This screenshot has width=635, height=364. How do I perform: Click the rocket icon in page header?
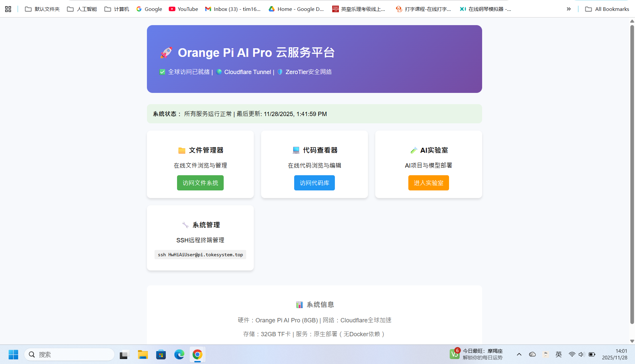pyautogui.click(x=166, y=53)
